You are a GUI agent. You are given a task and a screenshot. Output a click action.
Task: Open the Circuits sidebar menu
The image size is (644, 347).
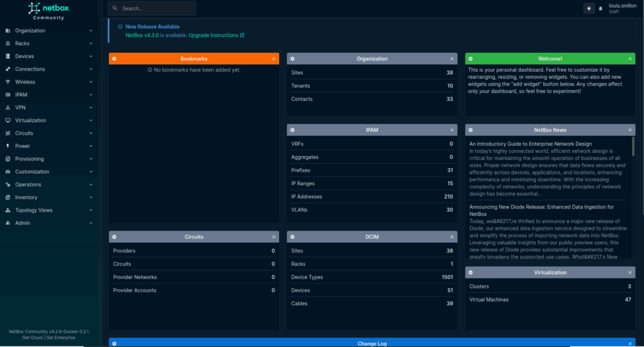[x=49, y=134]
